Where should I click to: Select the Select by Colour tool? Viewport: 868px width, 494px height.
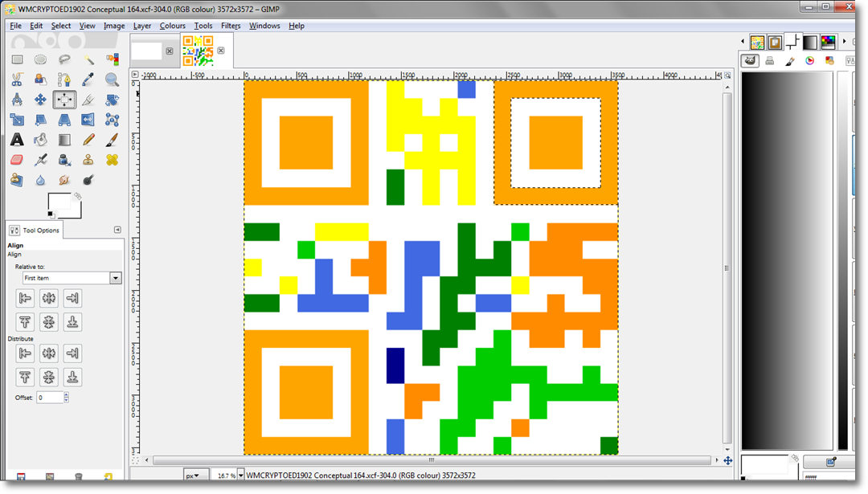tap(112, 59)
